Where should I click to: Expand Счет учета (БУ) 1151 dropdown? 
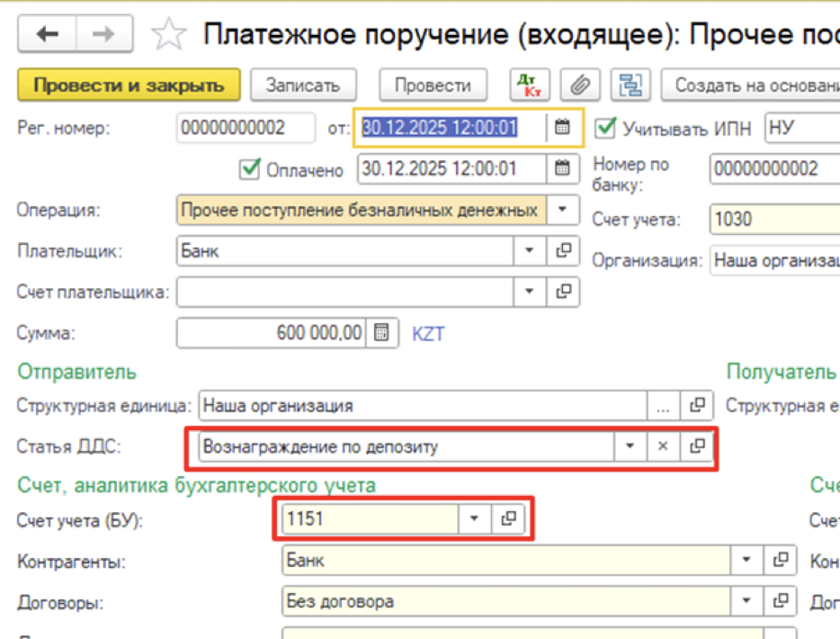coord(474,518)
